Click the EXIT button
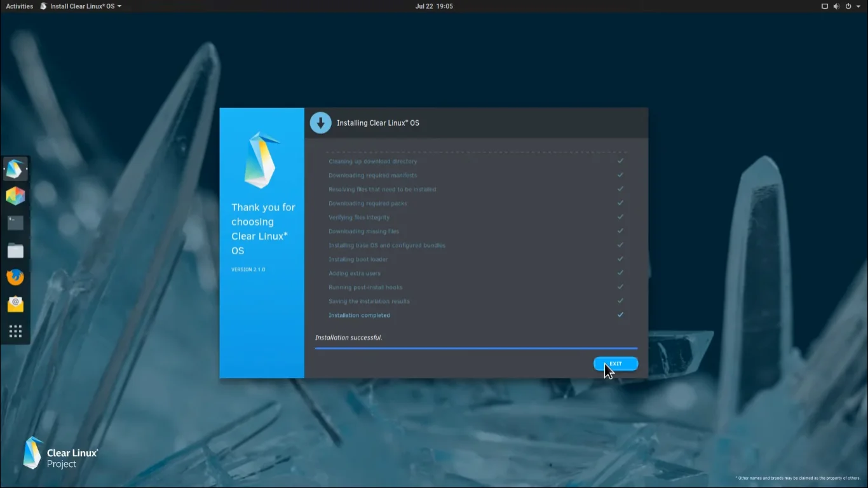The width and height of the screenshot is (868, 488). [615, 363]
